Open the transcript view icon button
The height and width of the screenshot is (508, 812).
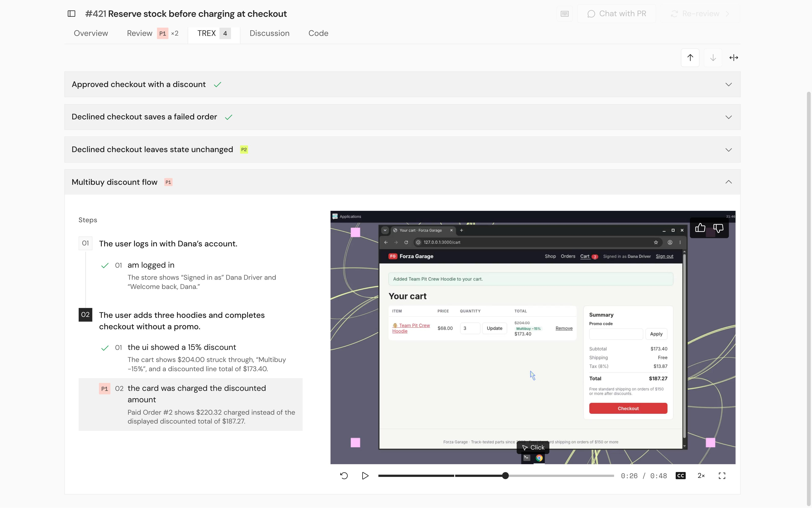pos(565,14)
